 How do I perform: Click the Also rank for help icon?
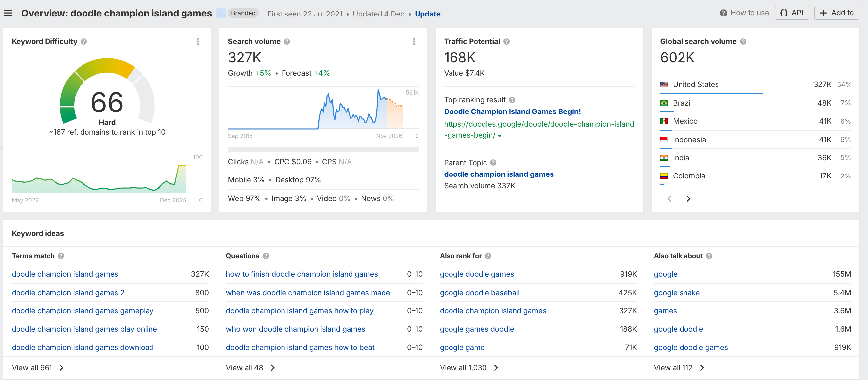point(488,256)
